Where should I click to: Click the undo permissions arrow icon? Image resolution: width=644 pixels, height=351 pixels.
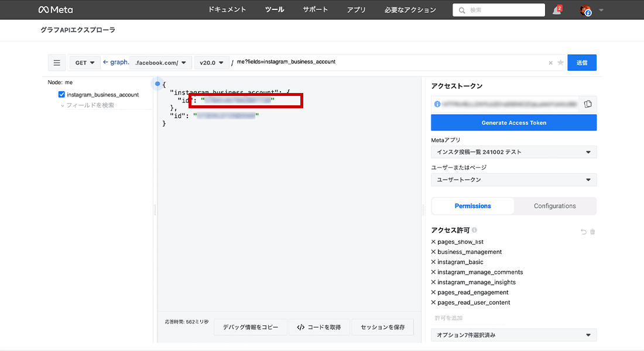(583, 232)
